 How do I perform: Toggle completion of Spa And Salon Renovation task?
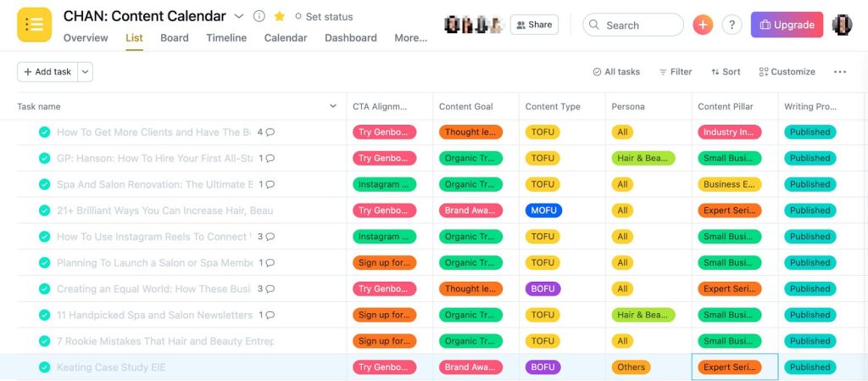[x=44, y=184]
